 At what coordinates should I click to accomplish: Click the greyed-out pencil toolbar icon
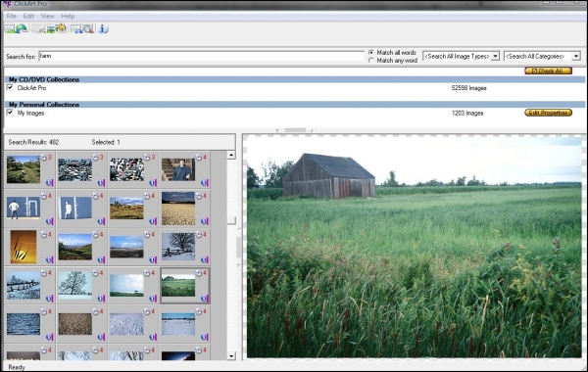point(37,28)
